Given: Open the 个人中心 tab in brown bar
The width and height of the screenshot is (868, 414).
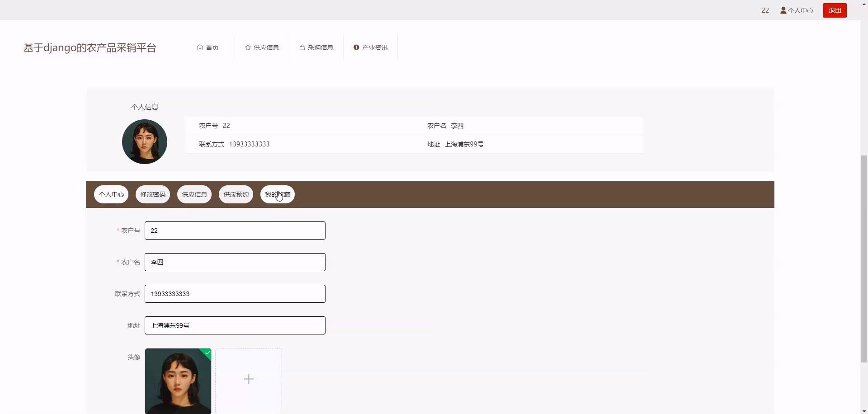Looking at the screenshot, I should tap(111, 194).
